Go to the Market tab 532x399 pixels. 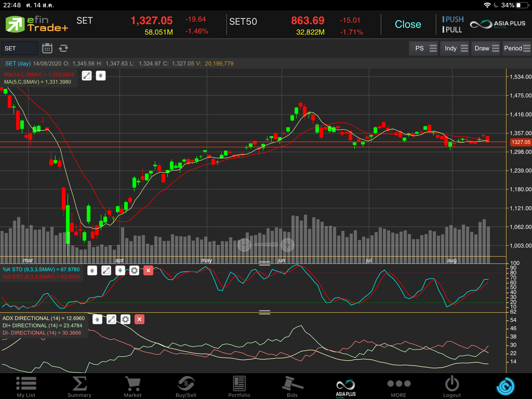pos(133,387)
